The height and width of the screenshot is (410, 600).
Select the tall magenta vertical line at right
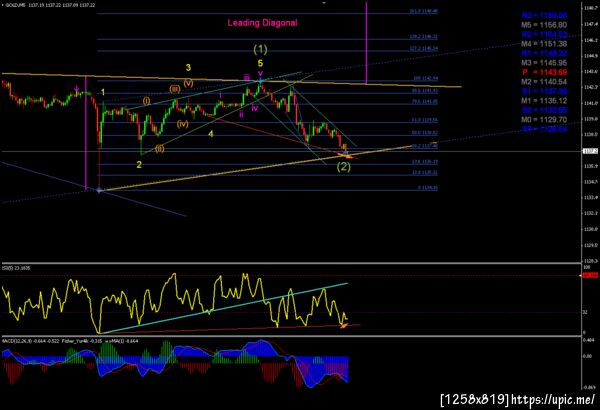(x=367, y=42)
